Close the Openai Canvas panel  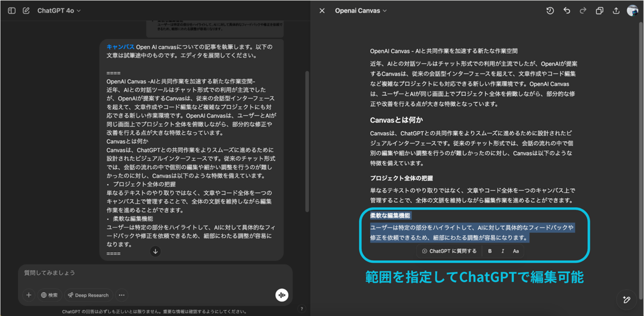coord(322,10)
